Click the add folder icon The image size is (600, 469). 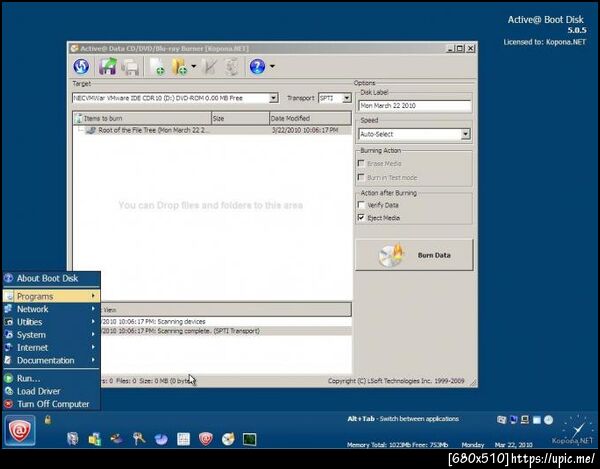pos(179,67)
